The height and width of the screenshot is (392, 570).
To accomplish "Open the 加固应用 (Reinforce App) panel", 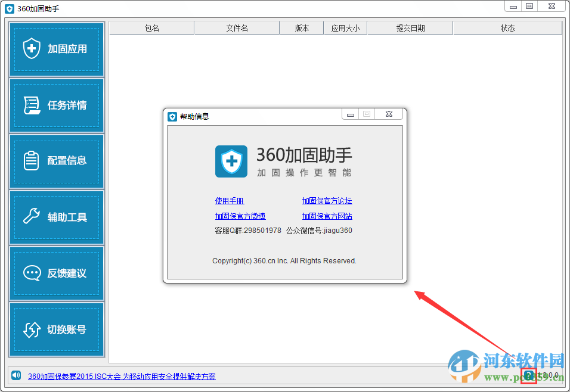I will click(56, 49).
